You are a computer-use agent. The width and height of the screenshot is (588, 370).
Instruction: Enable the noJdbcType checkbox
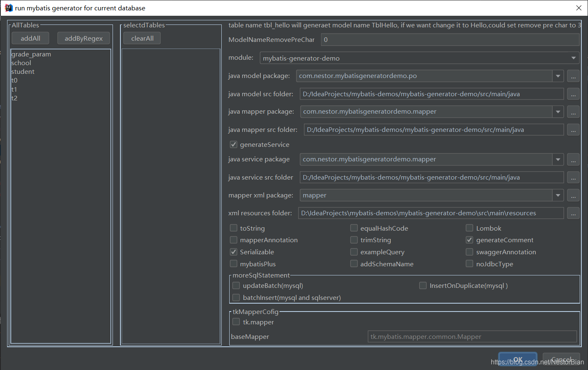click(469, 264)
